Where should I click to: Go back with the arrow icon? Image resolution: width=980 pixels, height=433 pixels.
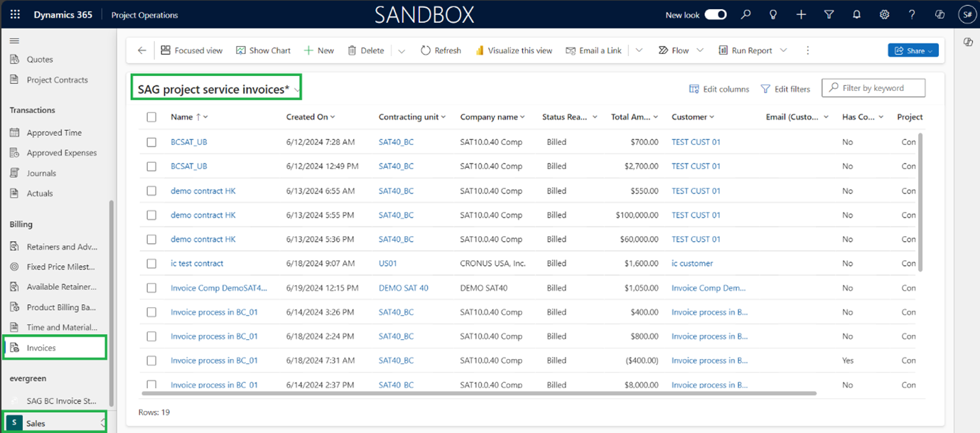(141, 50)
